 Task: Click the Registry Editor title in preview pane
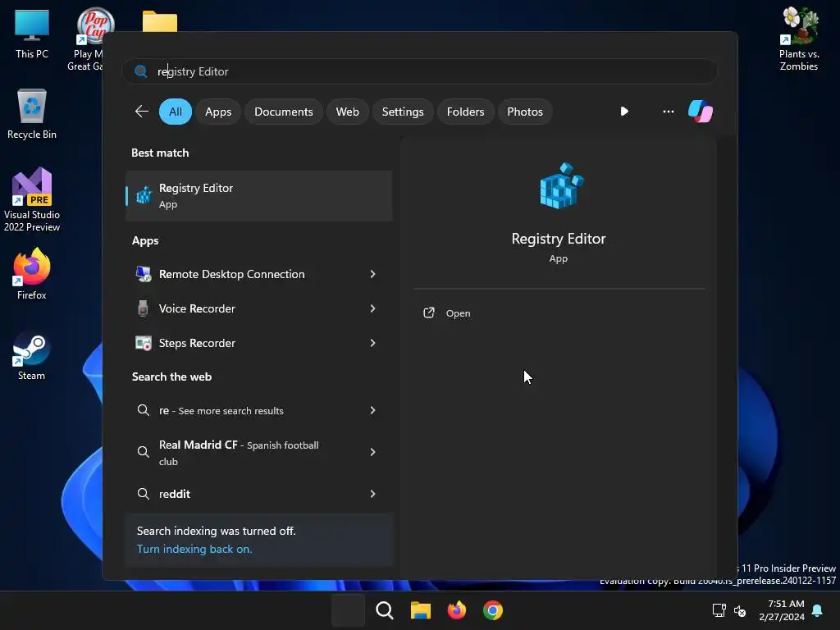point(558,239)
